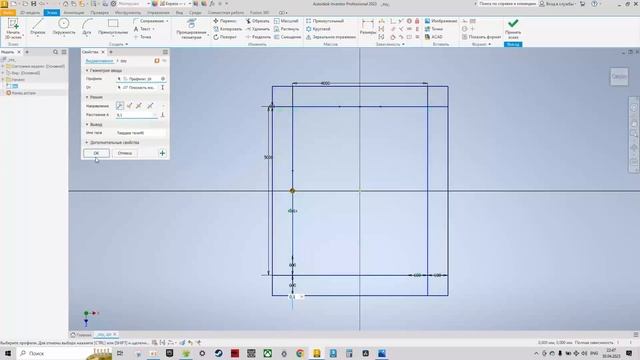Choose the Copy (Копировать) command

(x=227, y=29)
